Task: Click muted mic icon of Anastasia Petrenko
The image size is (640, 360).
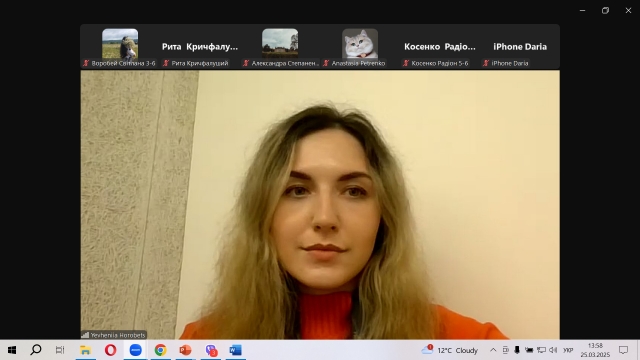Action: 326,63
